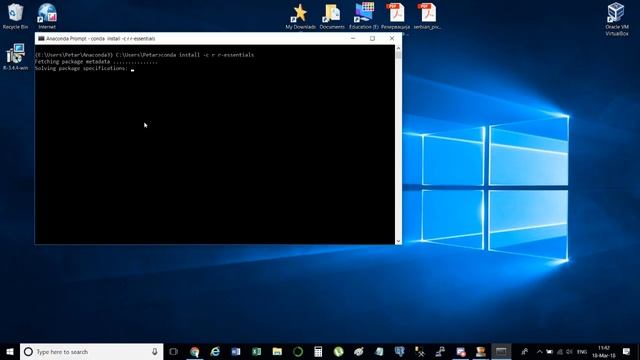Open the green circle app in taskbar
This screenshot has height=360, width=640.
[x=298, y=351]
